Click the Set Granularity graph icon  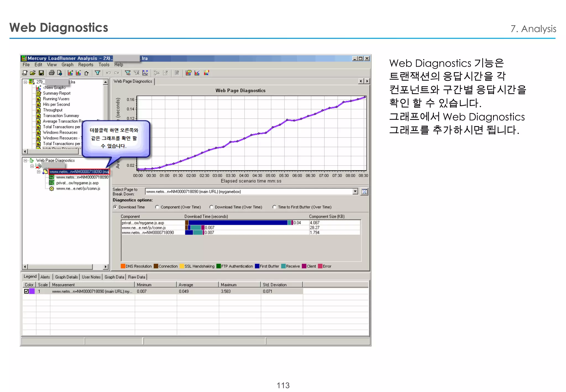pyautogui.click(x=145, y=73)
